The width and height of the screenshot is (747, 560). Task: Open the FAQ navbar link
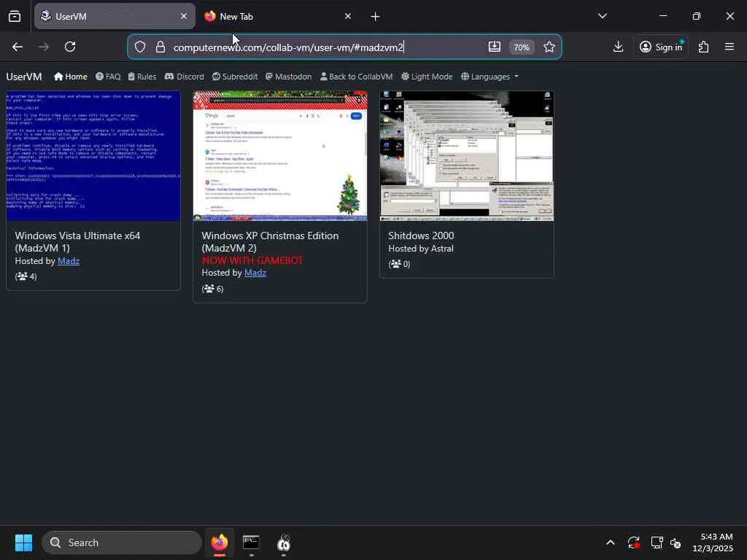tap(108, 77)
